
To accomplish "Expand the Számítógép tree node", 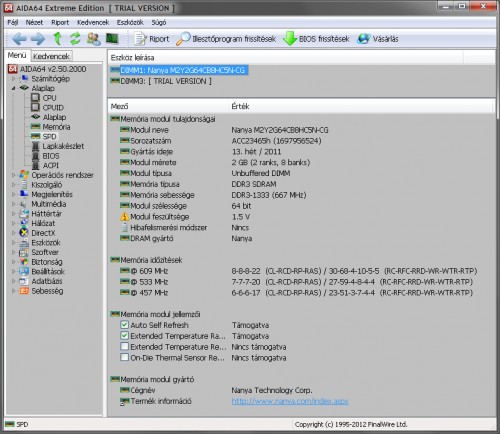I will tap(14, 79).
